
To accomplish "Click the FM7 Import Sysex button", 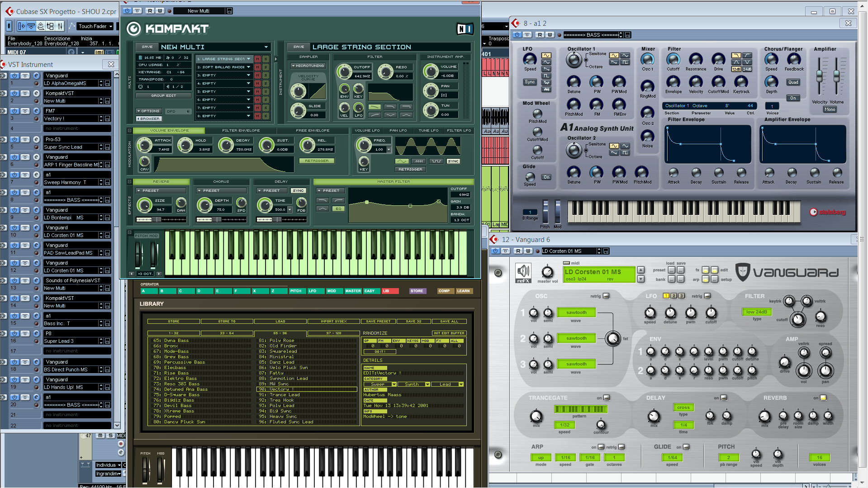I will coord(334,322).
